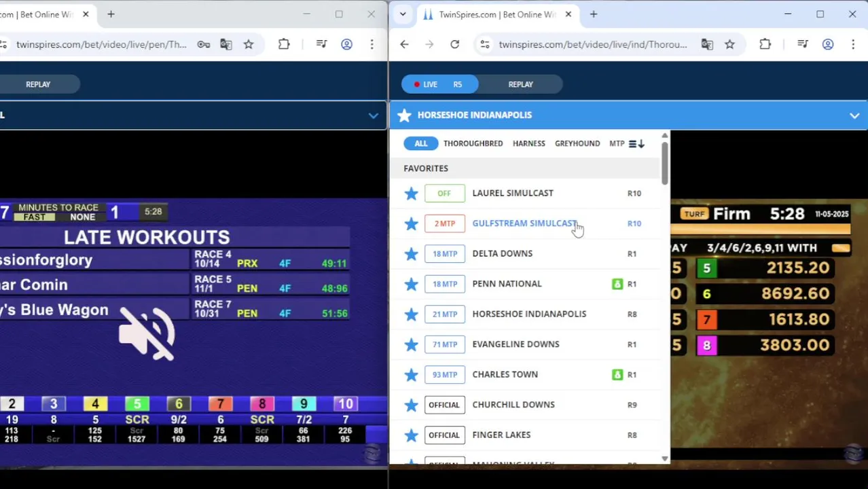Filter tracks by Thoroughbred
This screenshot has height=489, width=868.
[473, 143]
